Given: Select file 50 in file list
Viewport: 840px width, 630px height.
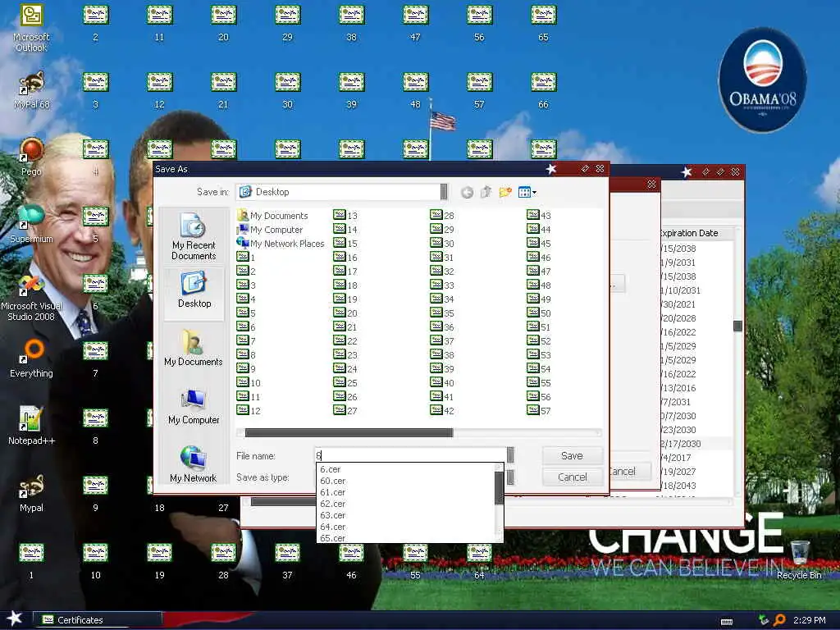Looking at the screenshot, I should click(x=539, y=313).
